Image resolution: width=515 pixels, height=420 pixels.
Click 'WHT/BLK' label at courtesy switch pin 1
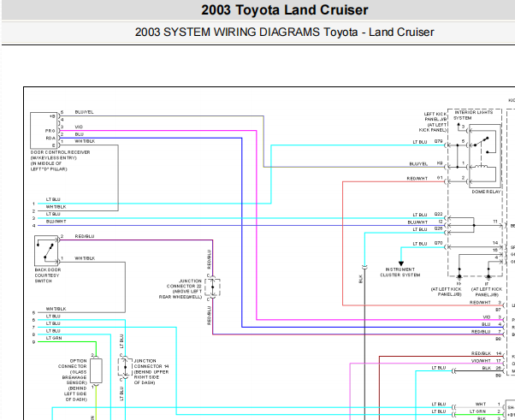tap(85, 258)
